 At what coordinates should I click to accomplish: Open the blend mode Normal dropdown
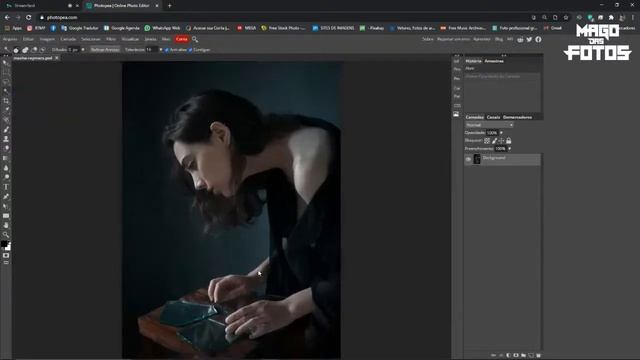click(x=489, y=125)
